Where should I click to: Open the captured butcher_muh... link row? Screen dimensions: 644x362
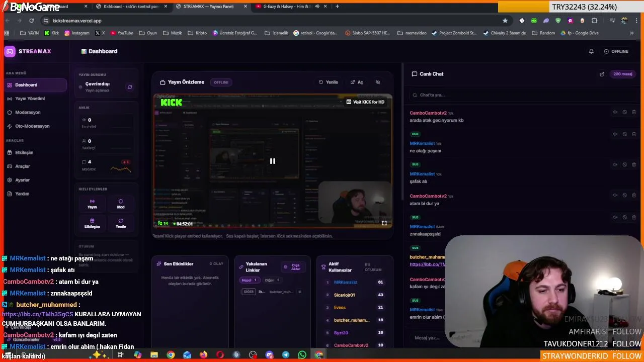click(272, 292)
